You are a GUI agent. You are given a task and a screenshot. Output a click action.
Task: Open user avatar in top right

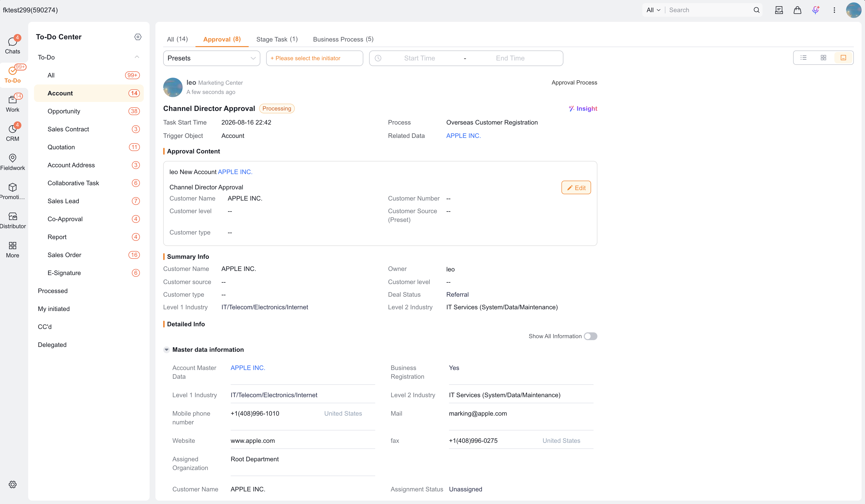pos(853,10)
